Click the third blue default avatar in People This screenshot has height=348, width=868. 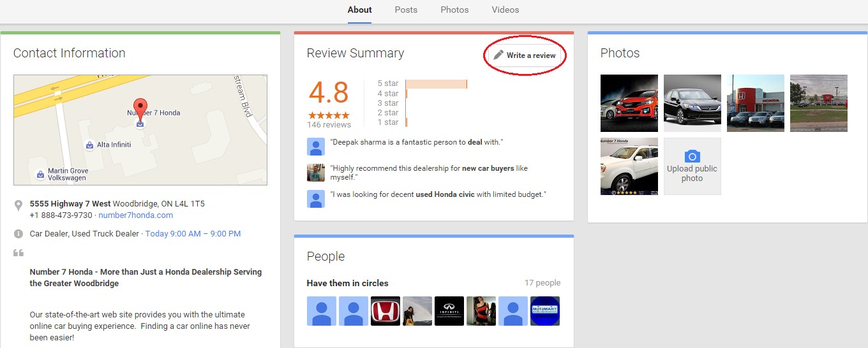(513, 311)
